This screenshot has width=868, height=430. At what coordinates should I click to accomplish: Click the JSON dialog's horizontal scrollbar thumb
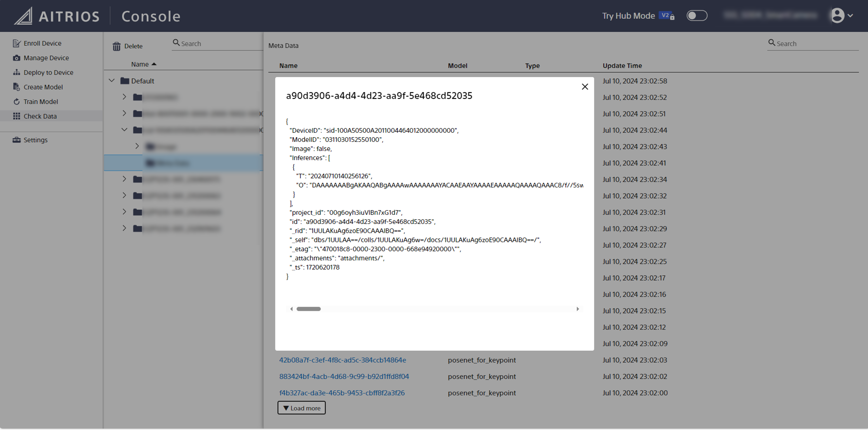(x=308, y=309)
